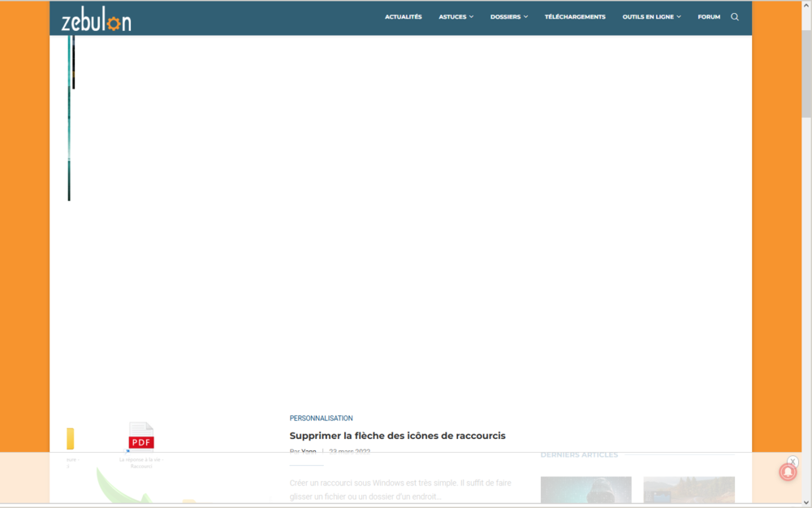Open the TÉLÉCHARGEMENTS section
812x508 pixels.
point(575,16)
